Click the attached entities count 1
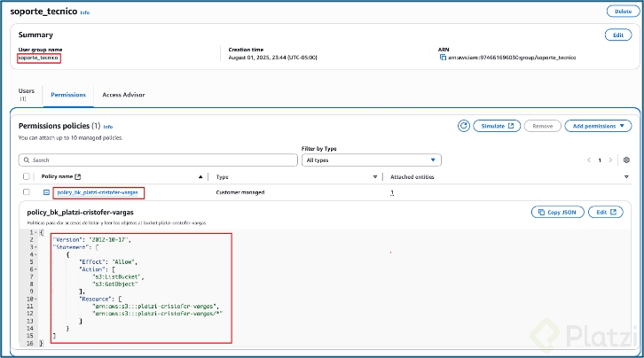 (x=392, y=192)
